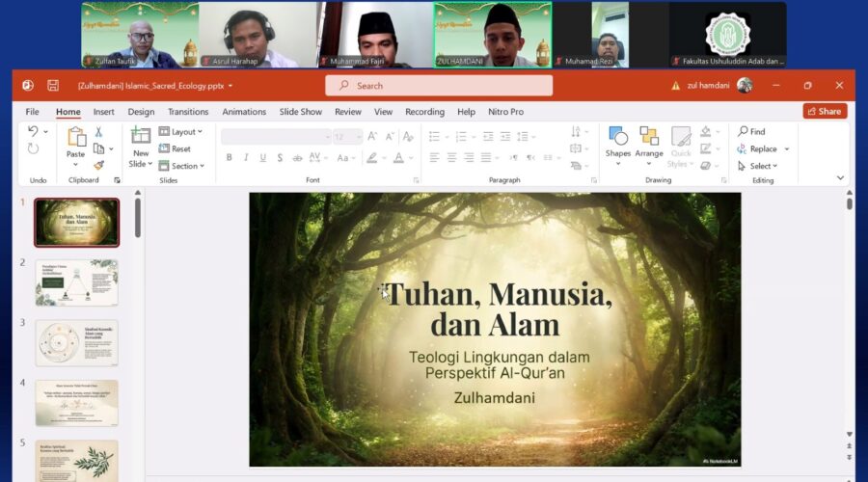Pick the Font Color swatch
Image resolution: width=868 pixels, height=482 pixels.
coord(398,158)
